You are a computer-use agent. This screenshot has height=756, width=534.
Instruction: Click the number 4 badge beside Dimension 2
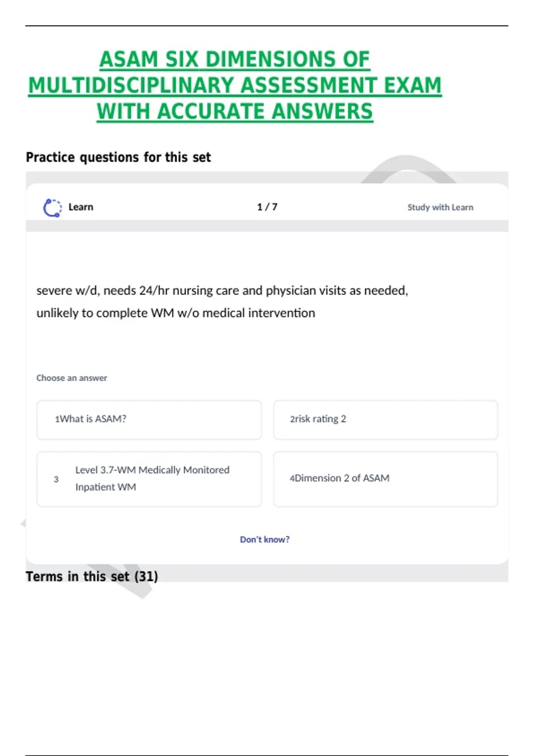pyautogui.click(x=292, y=479)
